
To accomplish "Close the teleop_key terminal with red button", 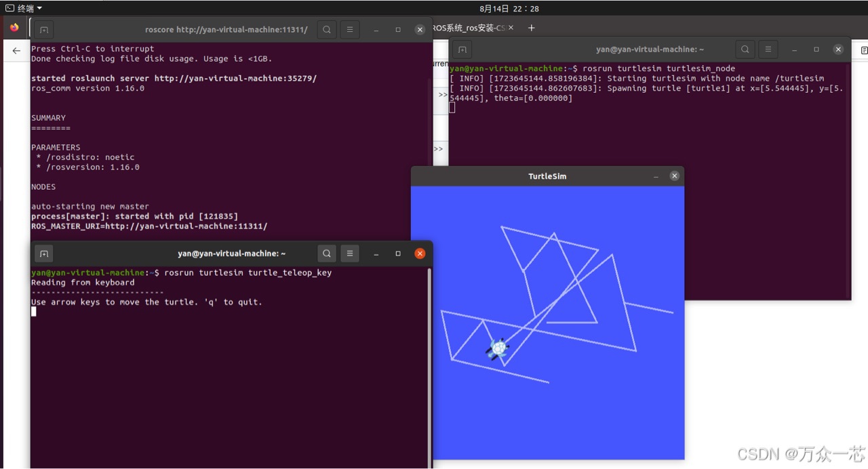I will 420,253.
